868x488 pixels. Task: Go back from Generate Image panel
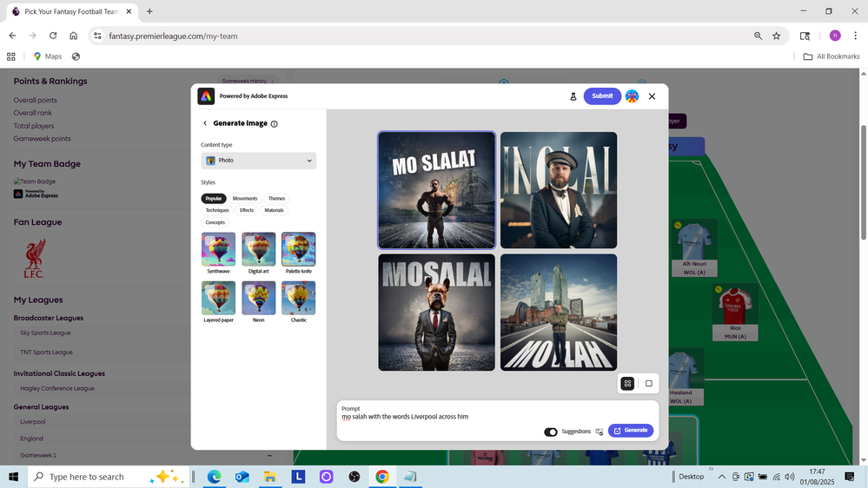(x=205, y=123)
